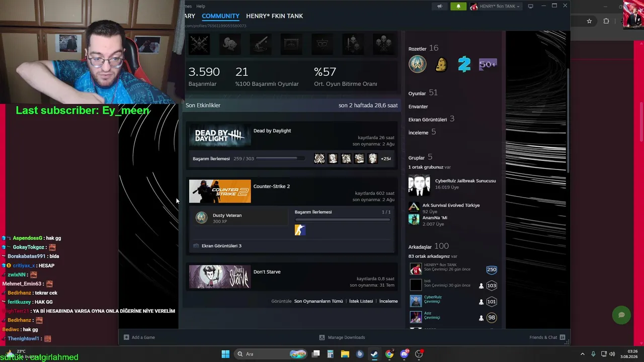The image size is (644, 362).
Task: Open CyberRulz Jailbreak Sunucusu group
Action: click(465, 181)
